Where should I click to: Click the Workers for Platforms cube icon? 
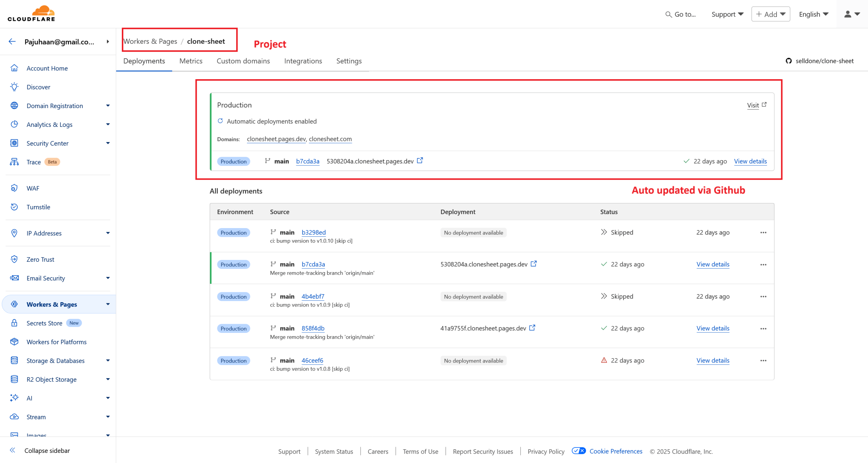pyautogui.click(x=14, y=342)
